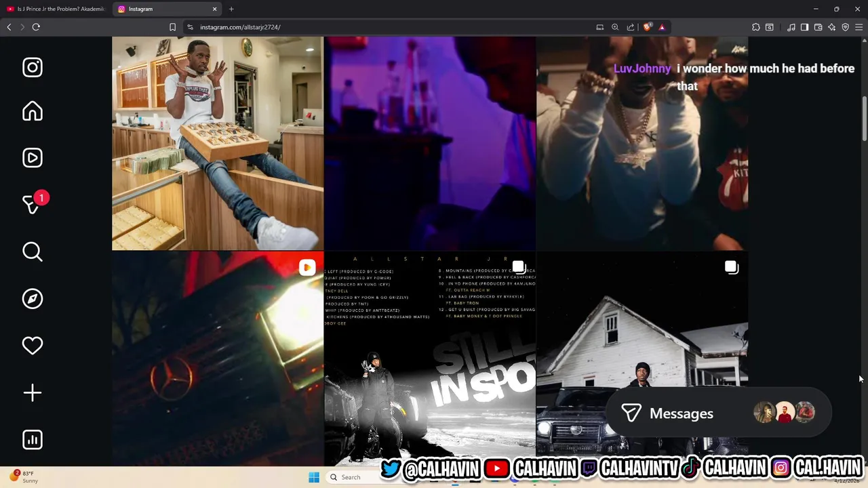Open Brave Rewards triangle icon
This screenshot has height=488, width=868.
pyautogui.click(x=662, y=27)
